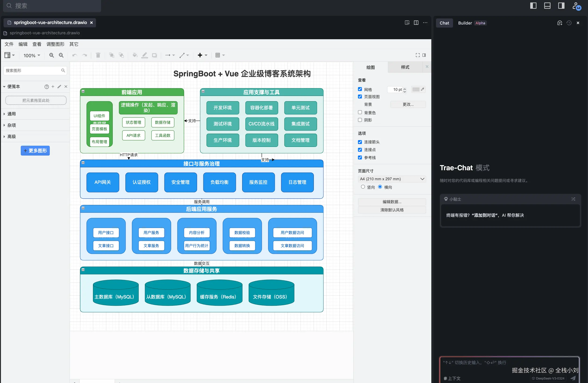The image size is (588, 383).
Task: Open the A4 page size dropdown
Action: click(x=392, y=179)
